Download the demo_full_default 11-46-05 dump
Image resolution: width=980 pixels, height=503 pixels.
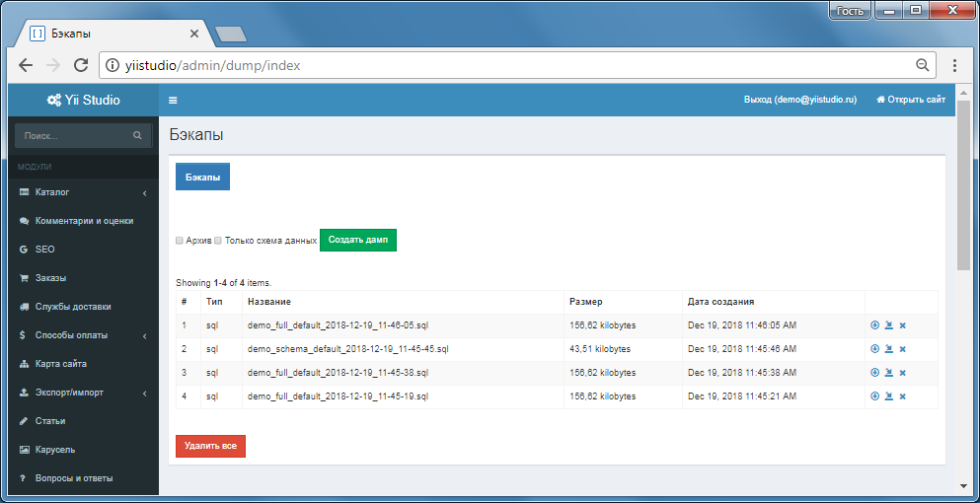point(875,325)
